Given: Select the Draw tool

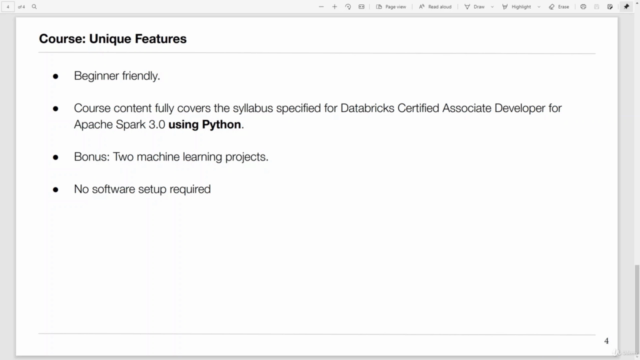Looking at the screenshot, I should point(474,7).
